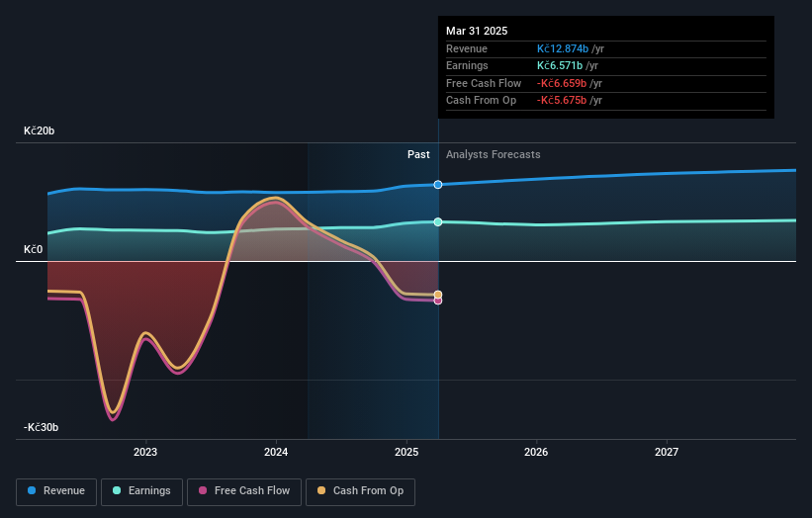Toggle the Free Cash Flow legend button
Screen dimensions: 812x518
244,491
